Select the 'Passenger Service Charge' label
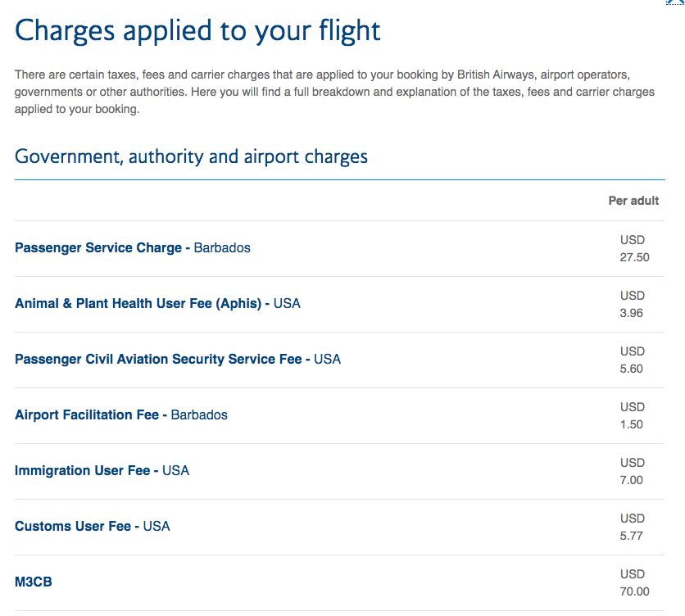Image resolution: width=685 pixels, height=616 pixels. click(98, 247)
